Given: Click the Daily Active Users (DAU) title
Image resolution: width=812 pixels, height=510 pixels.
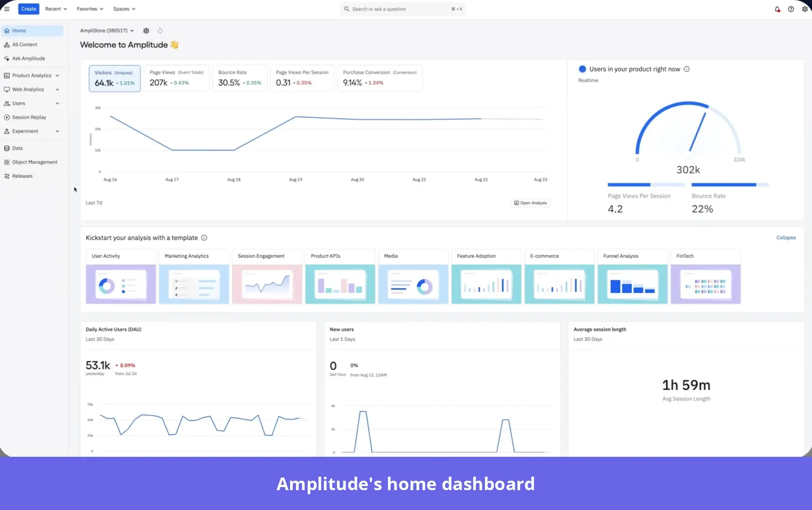Looking at the screenshot, I should [x=114, y=330].
